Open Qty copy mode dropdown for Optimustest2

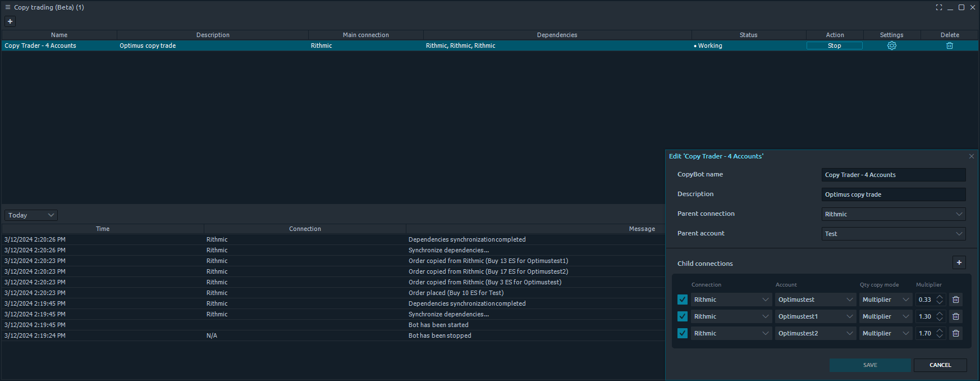(886, 333)
